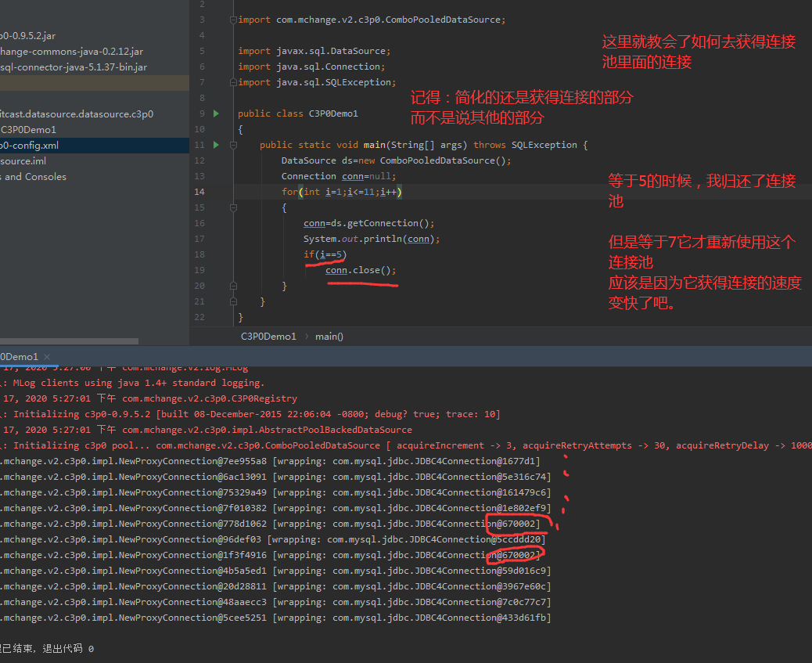Click on 'import javax.sql.DataSource;' line
Viewport: 812px width, 663px height.
[x=314, y=51]
